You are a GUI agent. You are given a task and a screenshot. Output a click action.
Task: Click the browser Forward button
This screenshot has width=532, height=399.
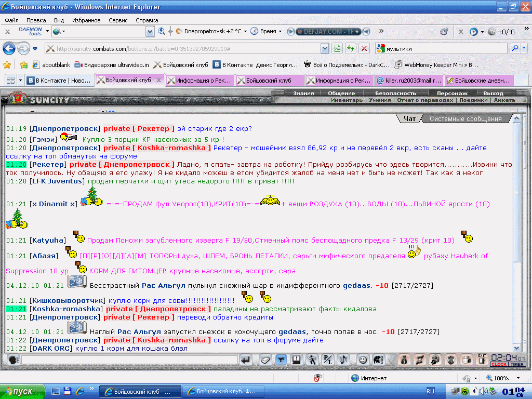pos(23,48)
